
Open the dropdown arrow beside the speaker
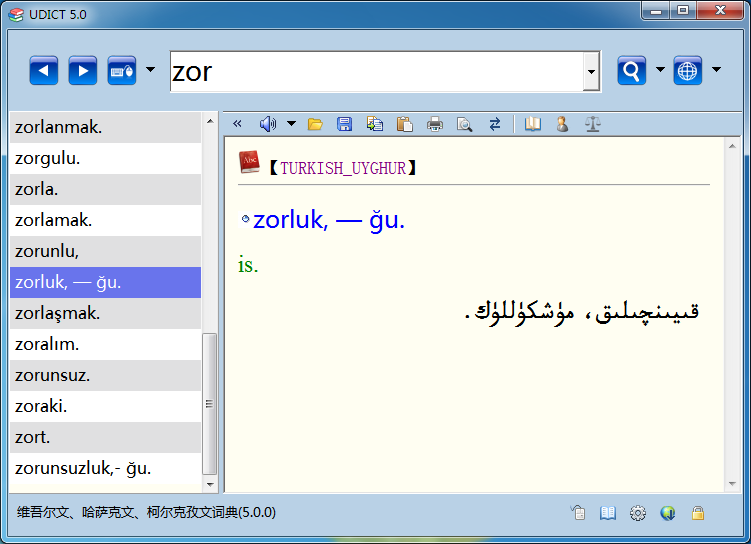tap(291, 124)
